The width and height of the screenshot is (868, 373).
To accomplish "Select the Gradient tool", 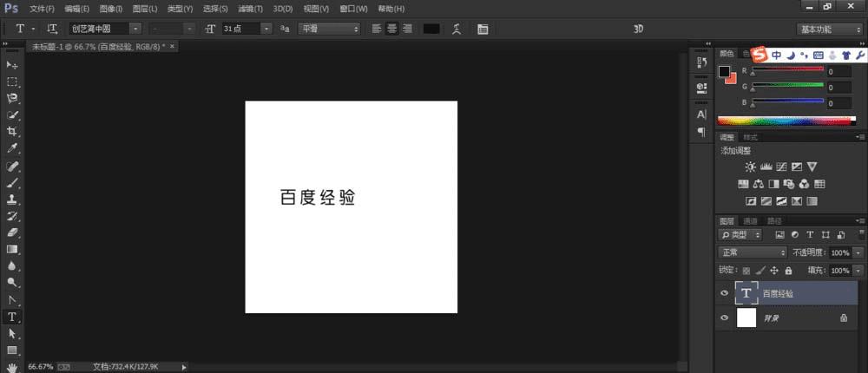I will pos(12,249).
